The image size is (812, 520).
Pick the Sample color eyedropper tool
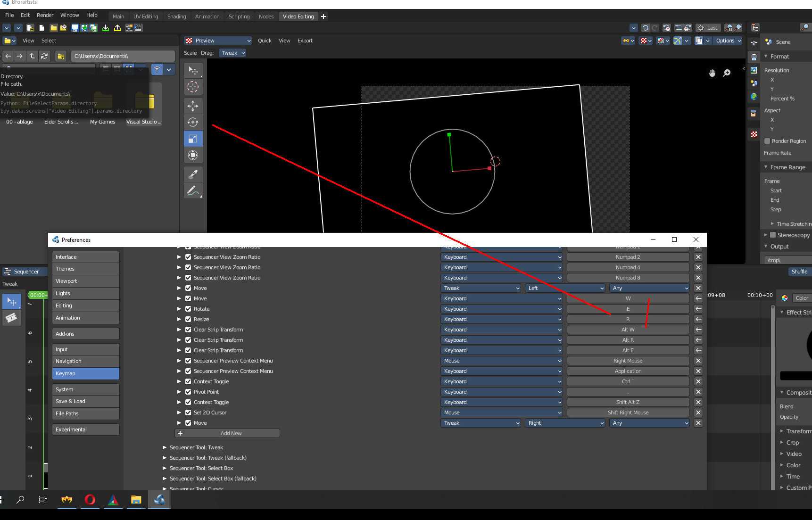click(193, 174)
